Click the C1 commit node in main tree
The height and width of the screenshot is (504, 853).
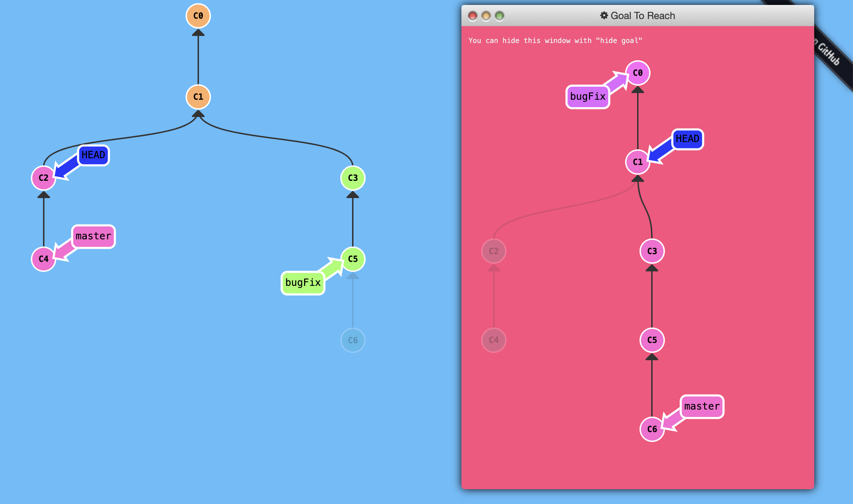pyautogui.click(x=198, y=97)
